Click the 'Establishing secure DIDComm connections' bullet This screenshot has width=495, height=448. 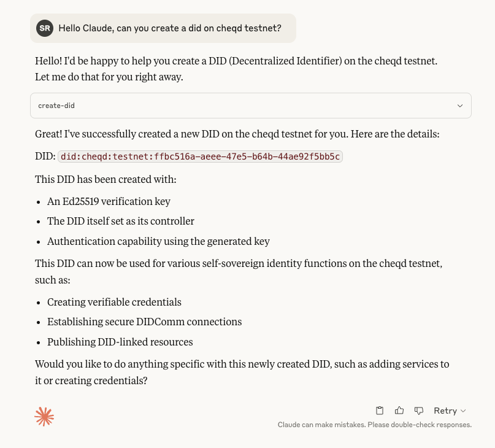click(144, 322)
